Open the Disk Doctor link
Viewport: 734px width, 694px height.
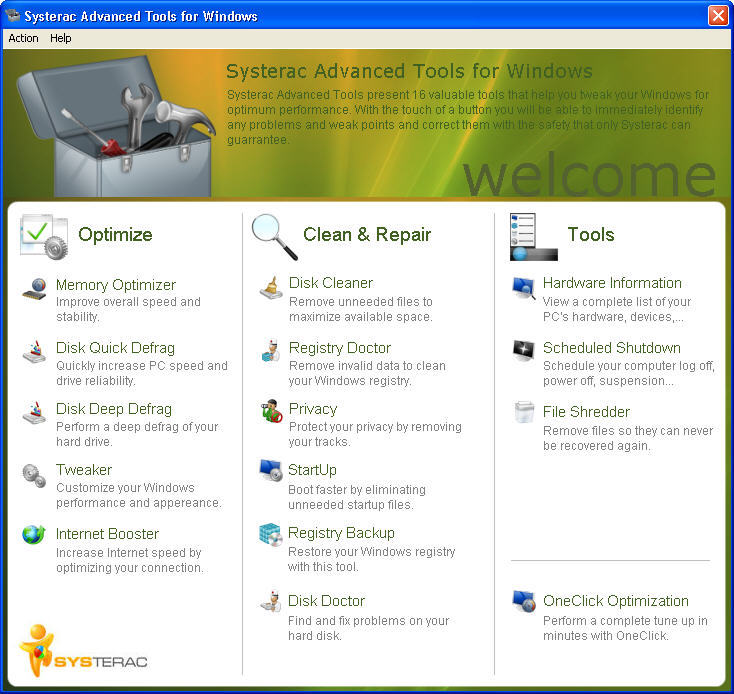(326, 601)
